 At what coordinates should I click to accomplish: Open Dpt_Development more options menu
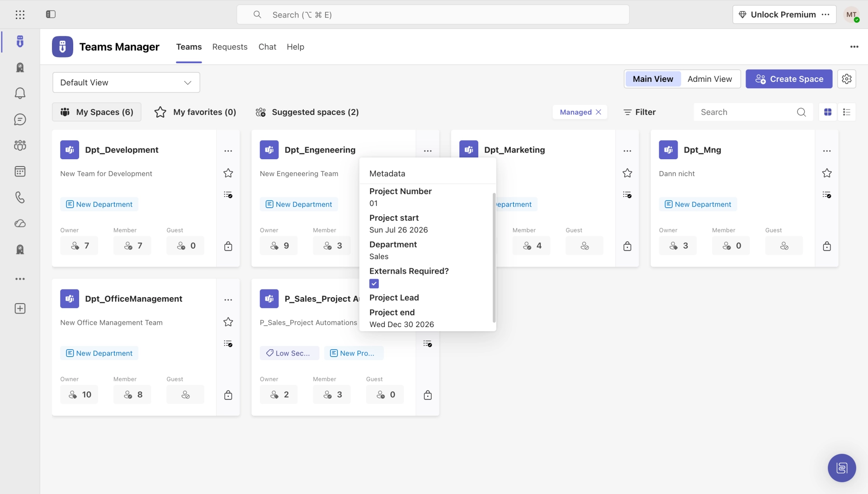[x=228, y=151]
